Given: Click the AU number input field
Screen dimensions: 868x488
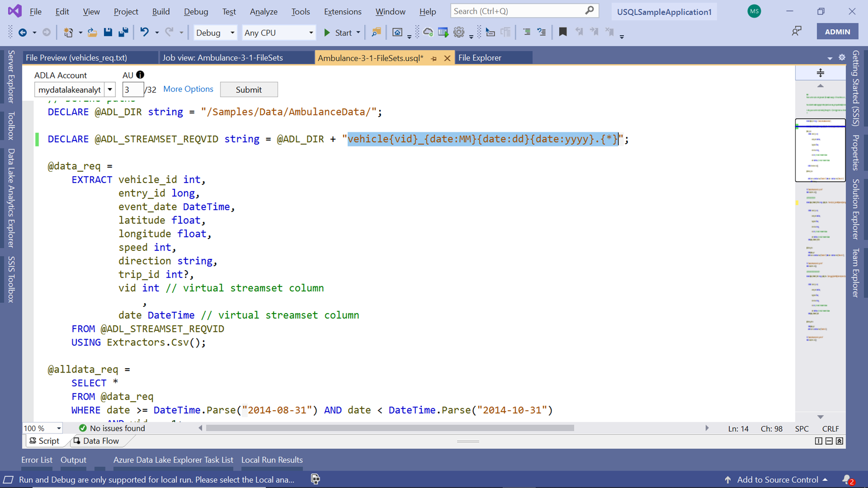Looking at the screenshot, I should 132,90.
